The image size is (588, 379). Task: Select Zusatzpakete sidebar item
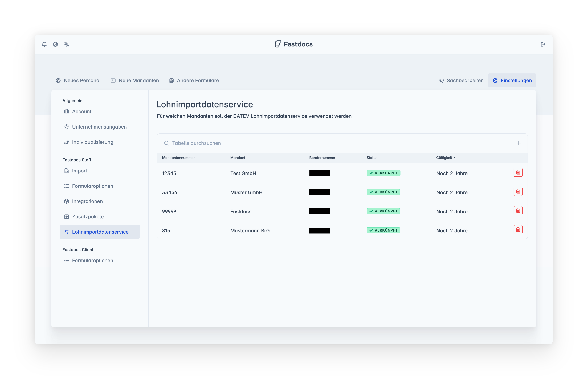[x=88, y=217]
